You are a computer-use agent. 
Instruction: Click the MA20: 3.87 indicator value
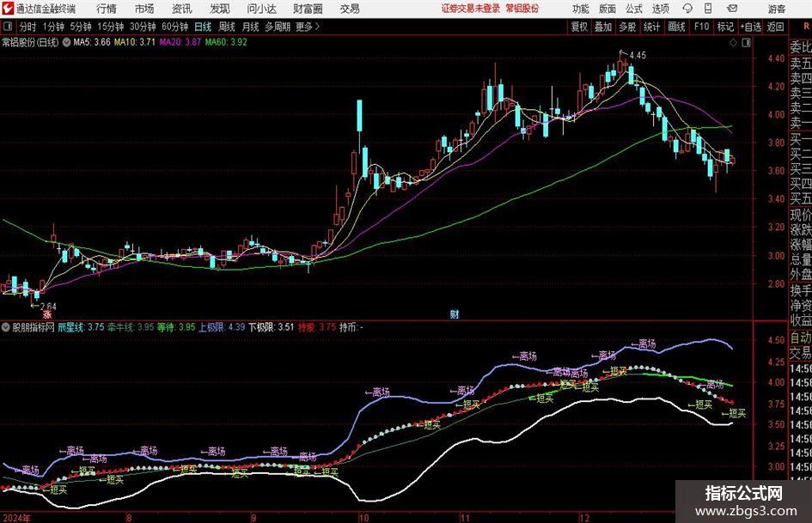(180, 42)
